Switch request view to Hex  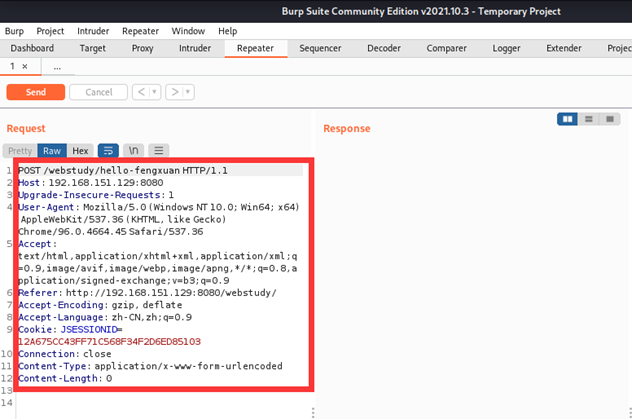(x=80, y=151)
